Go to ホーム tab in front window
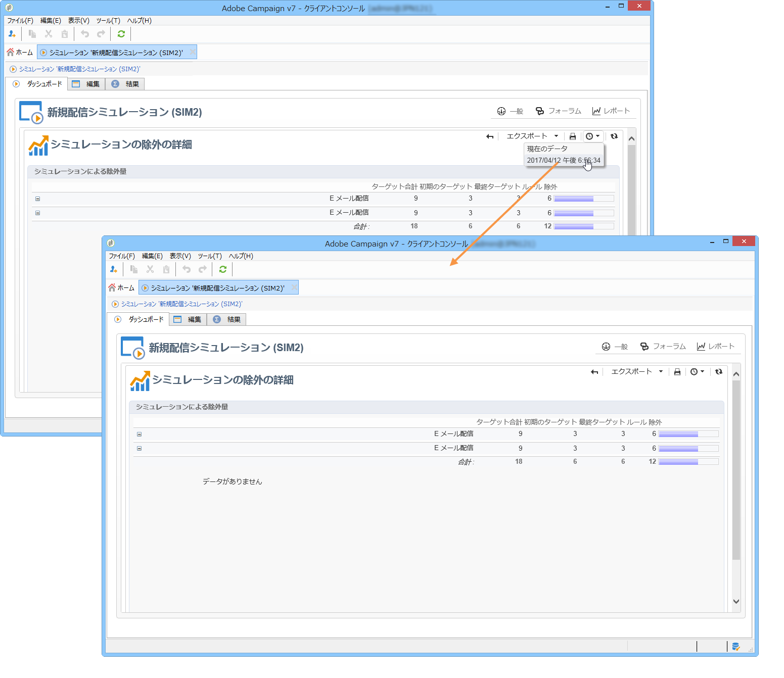Viewport: 784px width, 678px height. pos(121,288)
